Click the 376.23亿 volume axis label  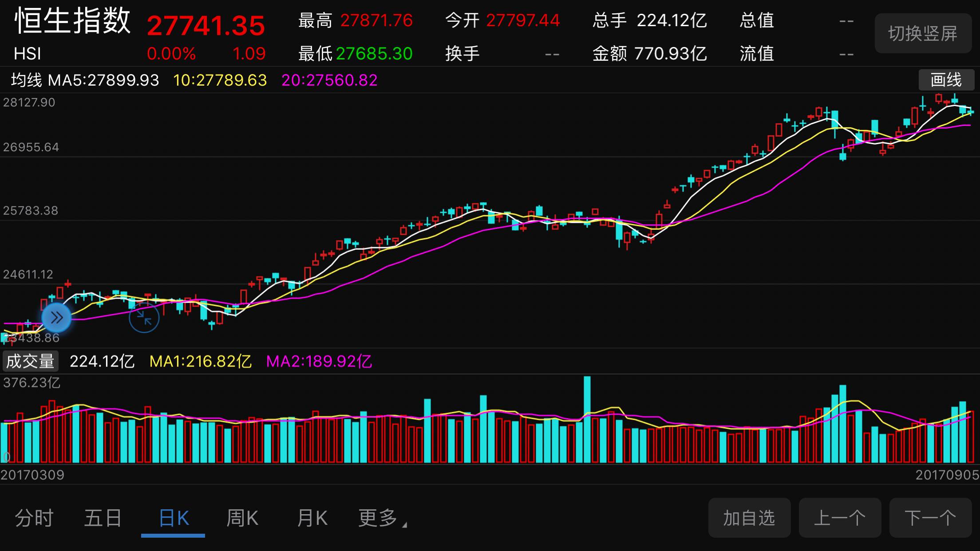point(32,383)
